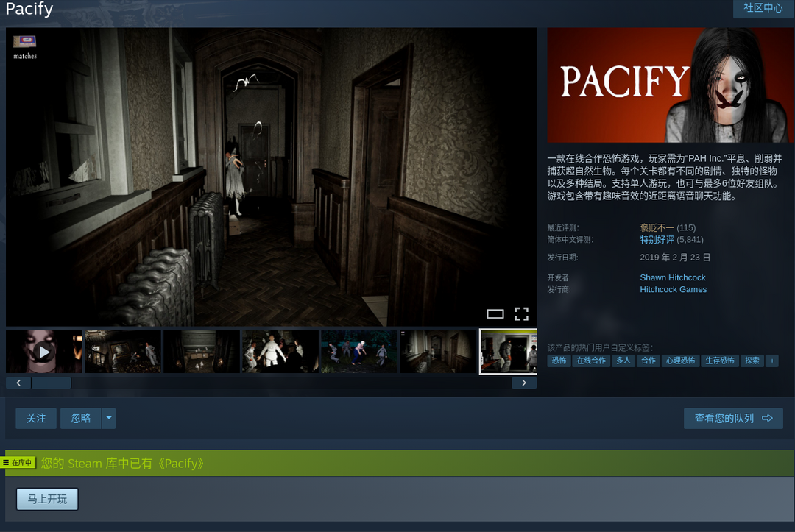Select the 心理恐怖 tag
Image resolution: width=795 pixels, height=532 pixels.
(x=680, y=361)
